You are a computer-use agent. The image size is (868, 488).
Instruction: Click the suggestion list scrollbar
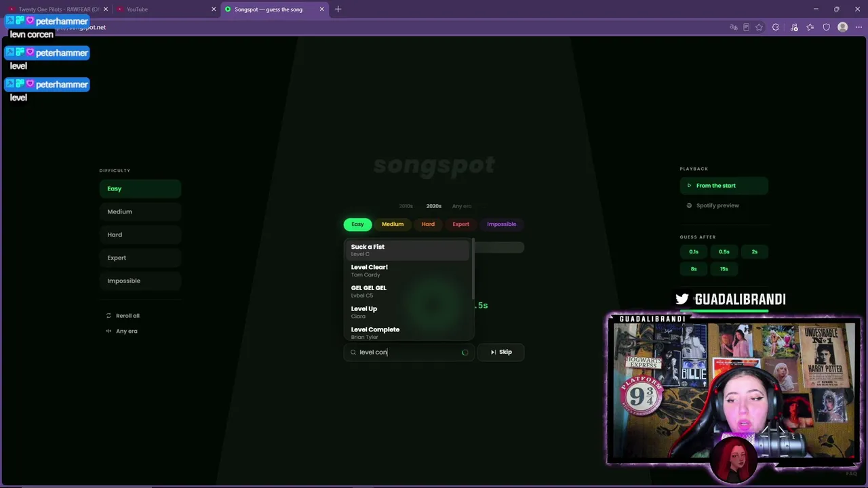[473, 269]
